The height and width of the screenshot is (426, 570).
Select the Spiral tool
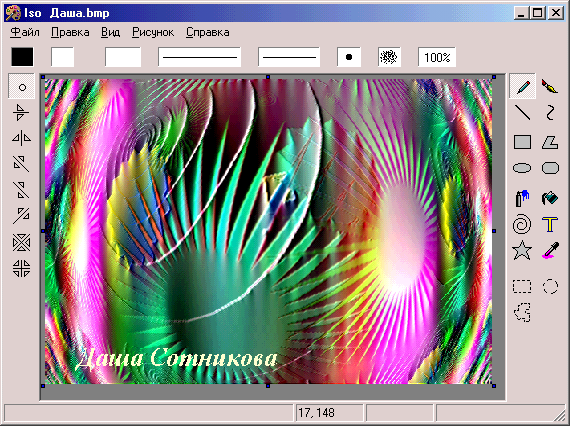coord(522,224)
